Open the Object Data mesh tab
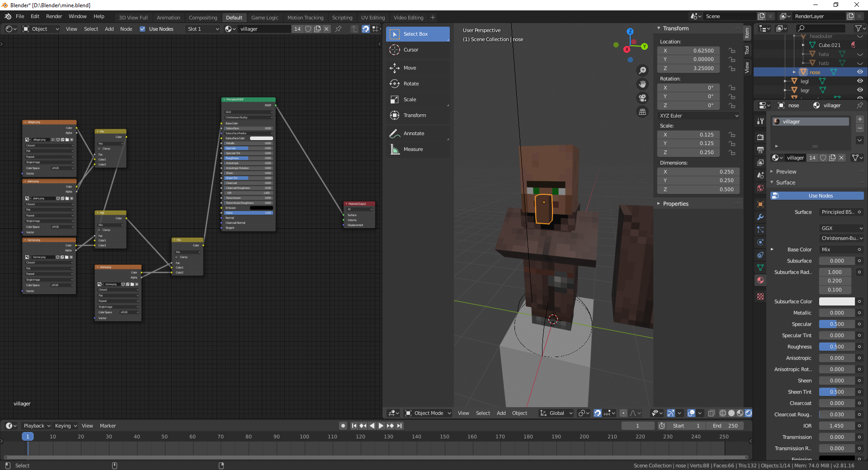The width and height of the screenshot is (868, 470). pos(760,268)
